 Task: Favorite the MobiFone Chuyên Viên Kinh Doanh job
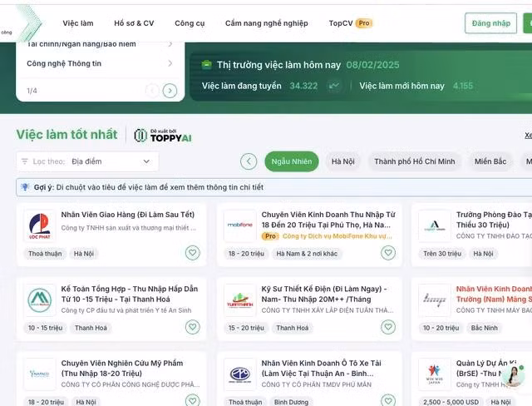(388, 253)
